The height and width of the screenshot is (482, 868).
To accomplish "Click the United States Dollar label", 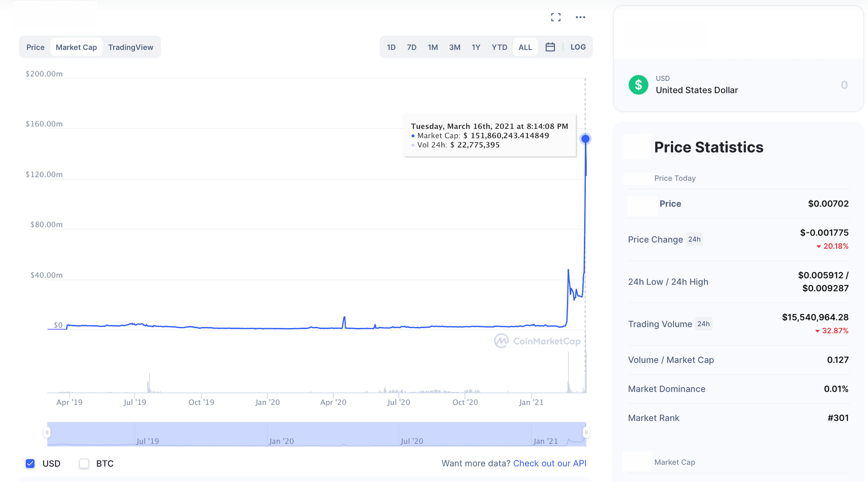I will pos(697,90).
